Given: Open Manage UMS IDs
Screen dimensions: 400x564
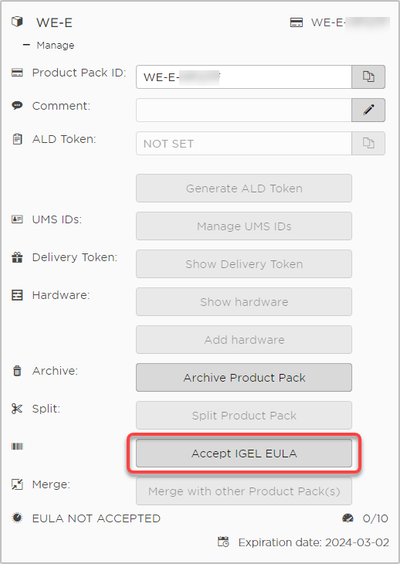Looking at the screenshot, I should (x=244, y=226).
